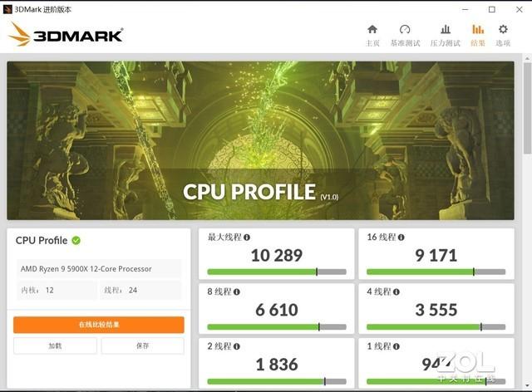This screenshot has height=392, width=532.
Task: Click the AMD Ryzen 9 5900X processor name
Action: click(86, 269)
